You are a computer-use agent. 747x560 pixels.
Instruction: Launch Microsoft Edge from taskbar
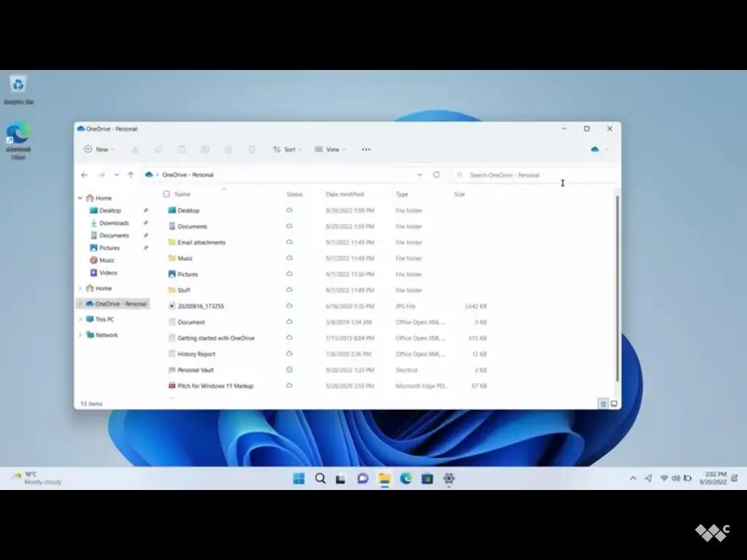coord(406,478)
